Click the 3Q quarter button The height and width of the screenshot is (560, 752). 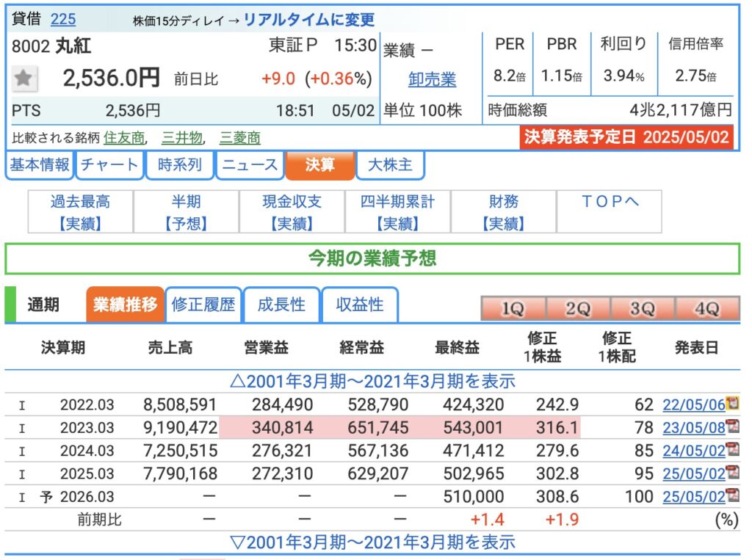tap(642, 309)
